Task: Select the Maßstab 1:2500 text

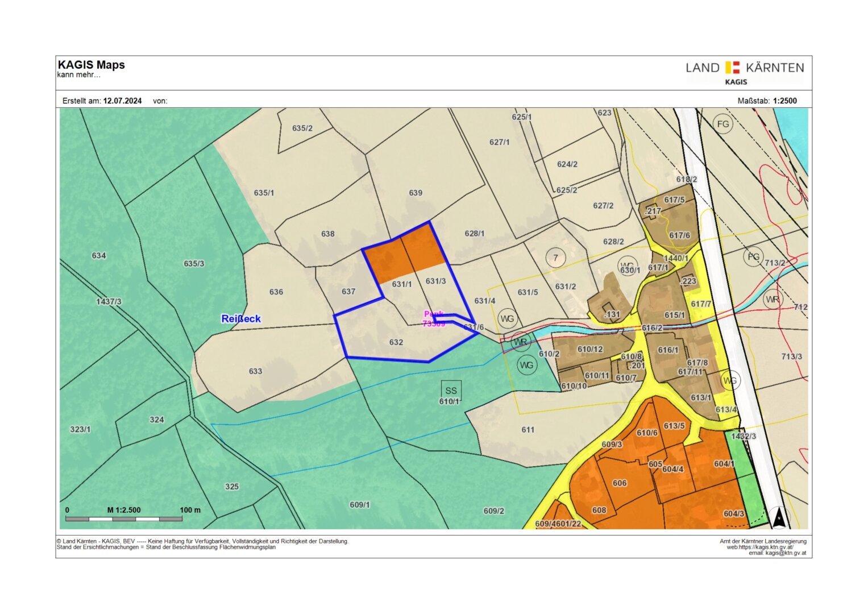Action: pyautogui.click(x=767, y=101)
